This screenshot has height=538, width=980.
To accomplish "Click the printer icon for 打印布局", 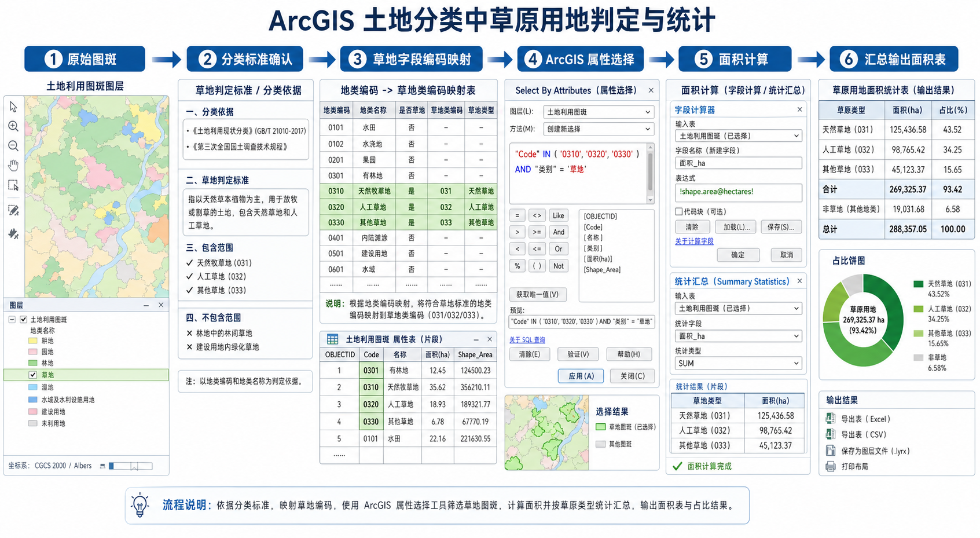I will [x=831, y=466].
